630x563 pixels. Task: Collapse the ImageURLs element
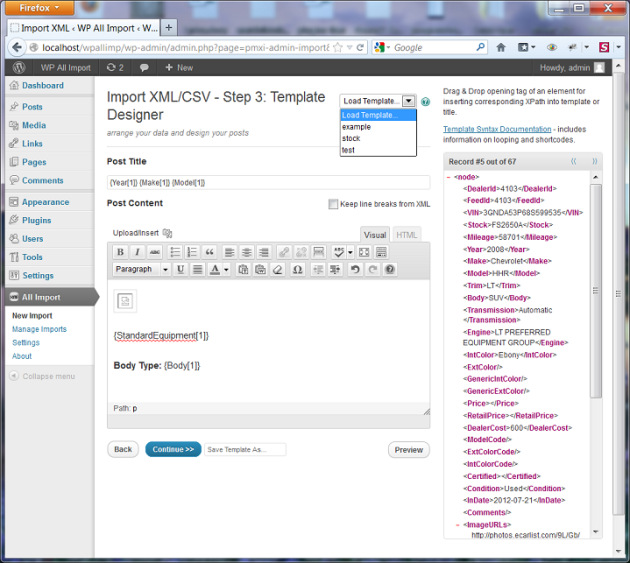(x=458, y=525)
